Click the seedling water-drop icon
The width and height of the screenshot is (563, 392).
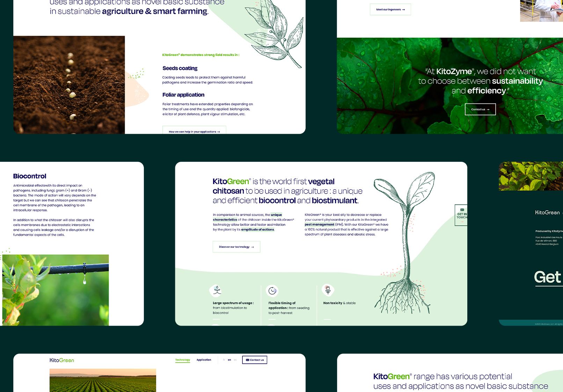point(217,290)
